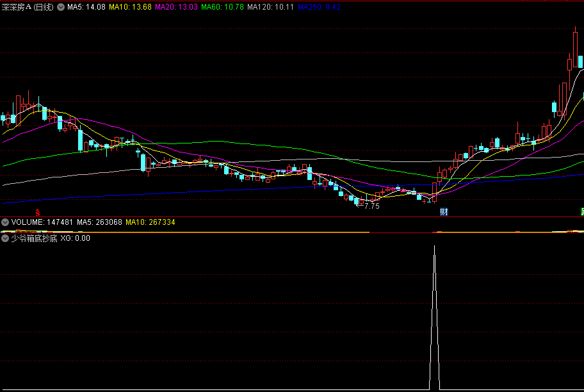The image size is (584, 392).
Task: Click the 少爷箱底抄底 indicator name
Action: coord(35,238)
